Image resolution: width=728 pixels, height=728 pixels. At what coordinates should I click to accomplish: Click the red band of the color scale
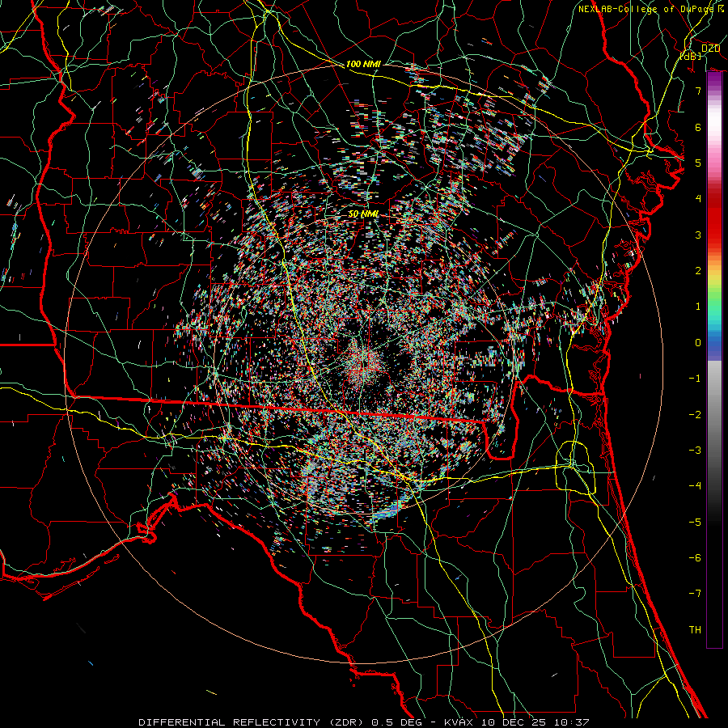coord(714,218)
